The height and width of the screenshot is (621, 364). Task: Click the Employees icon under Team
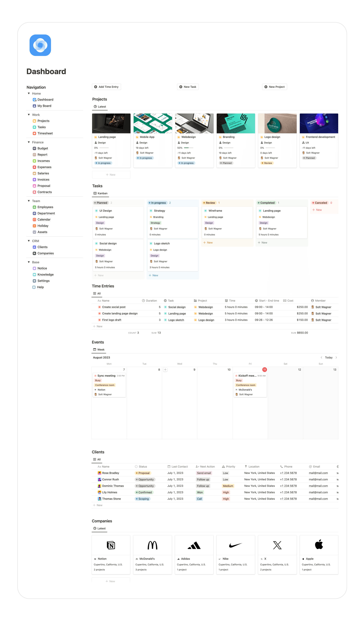pos(35,207)
